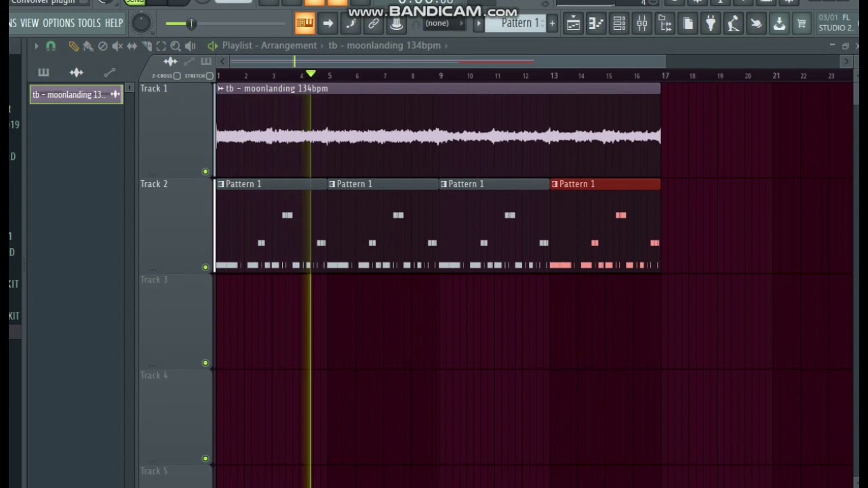Click the download content library icon
Image resolution: width=868 pixels, height=488 pixels.
(779, 24)
